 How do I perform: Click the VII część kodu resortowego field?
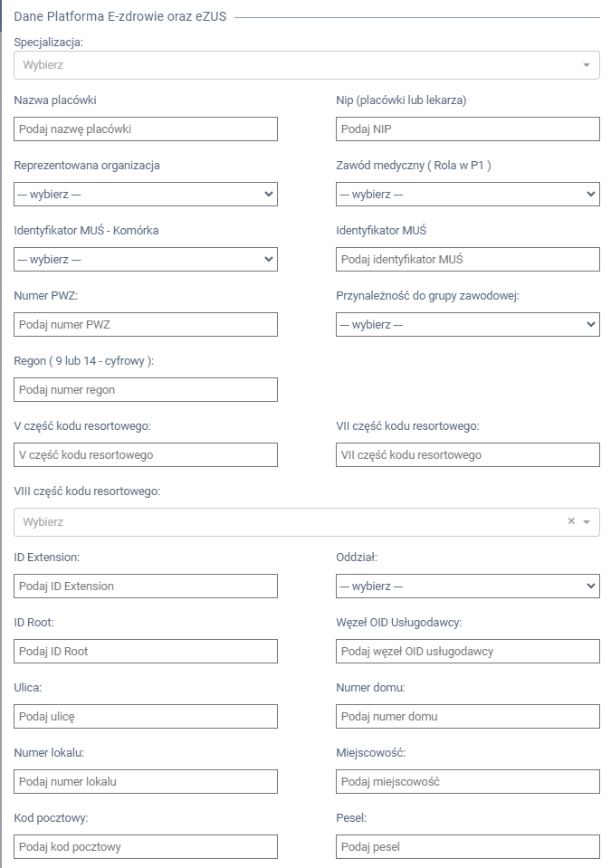point(467,455)
